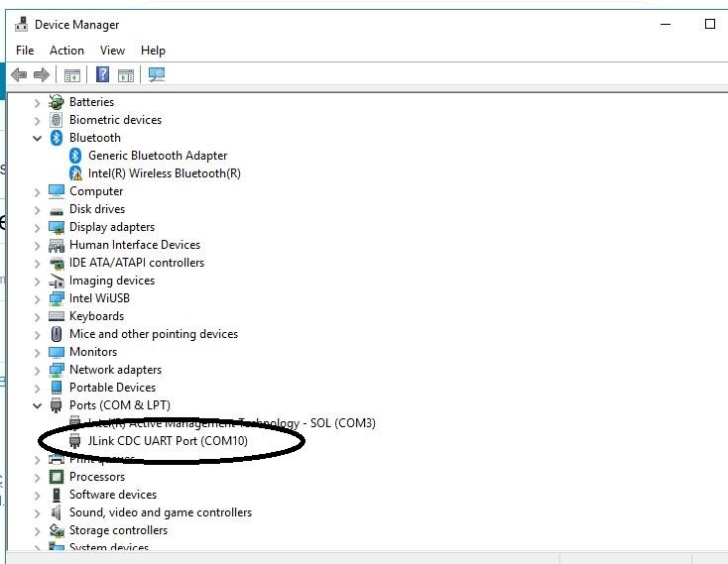Click the Storage controllers icon
Viewport: 728px width, 564px height.
(57, 530)
